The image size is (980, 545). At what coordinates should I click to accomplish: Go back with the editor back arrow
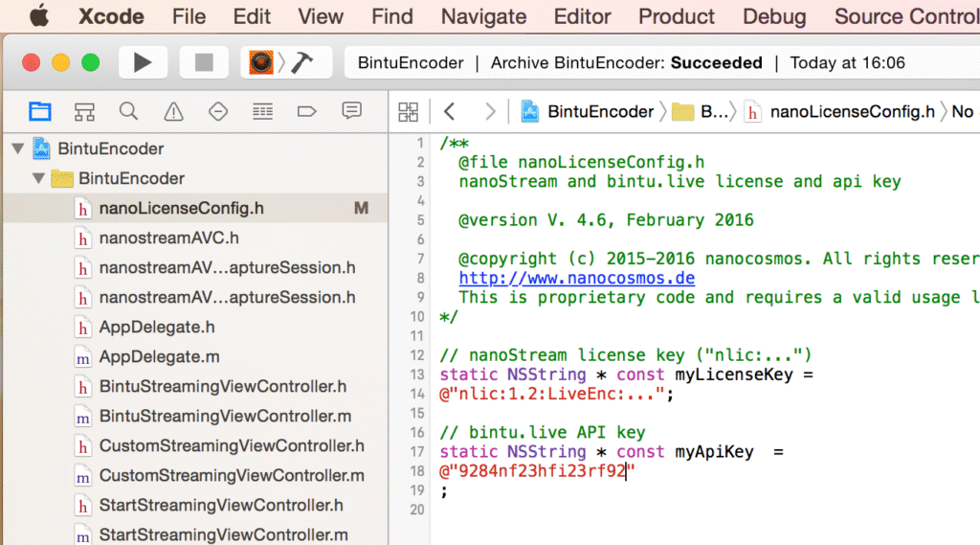pyautogui.click(x=449, y=112)
